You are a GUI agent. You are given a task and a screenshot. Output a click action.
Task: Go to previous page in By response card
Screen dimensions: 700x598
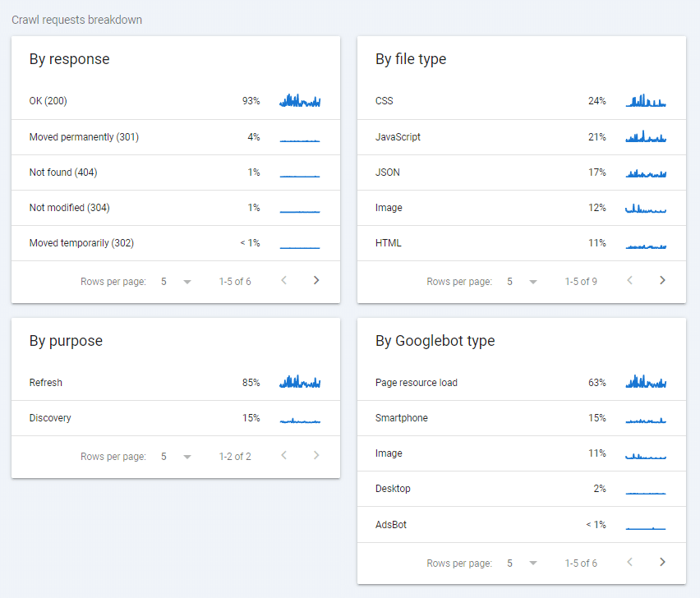(284, 280)
